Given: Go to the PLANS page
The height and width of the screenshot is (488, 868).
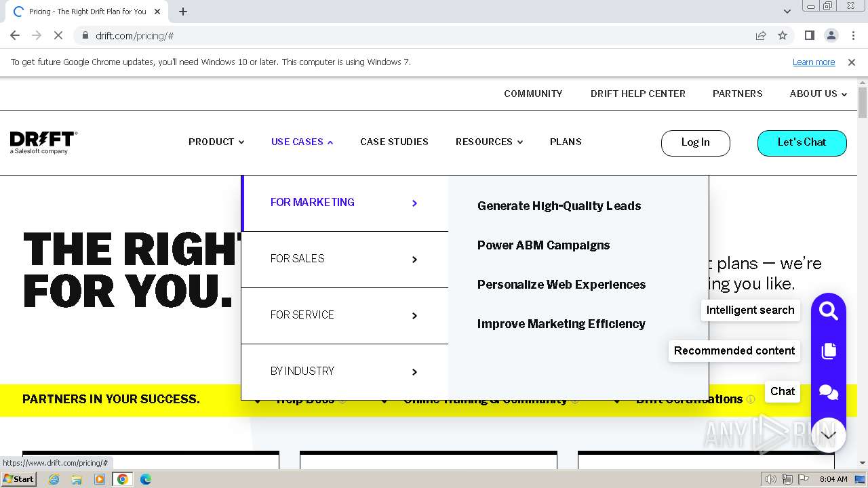Looking at the screenshot, I should [566, 142].
